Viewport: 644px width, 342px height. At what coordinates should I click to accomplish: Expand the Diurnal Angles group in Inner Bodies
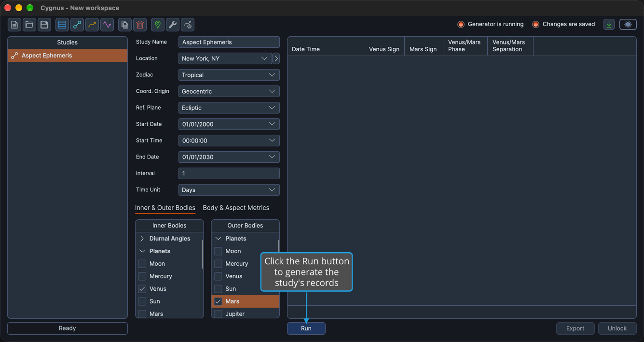pyautogui.click(x=142, y=239)
